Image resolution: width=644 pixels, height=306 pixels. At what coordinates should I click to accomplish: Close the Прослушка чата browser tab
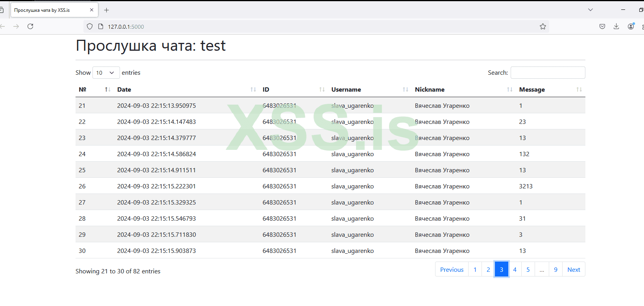coord(92,10)
